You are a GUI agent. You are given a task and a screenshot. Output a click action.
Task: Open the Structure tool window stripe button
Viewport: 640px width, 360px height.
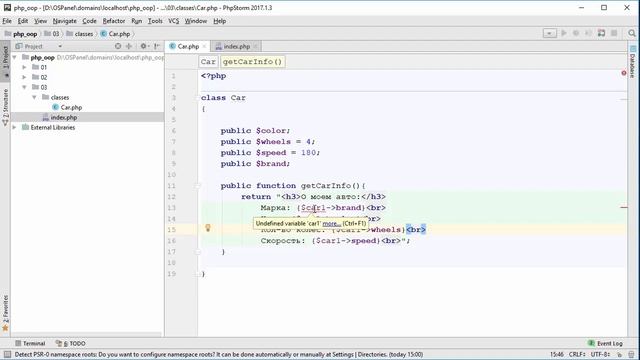5,107
